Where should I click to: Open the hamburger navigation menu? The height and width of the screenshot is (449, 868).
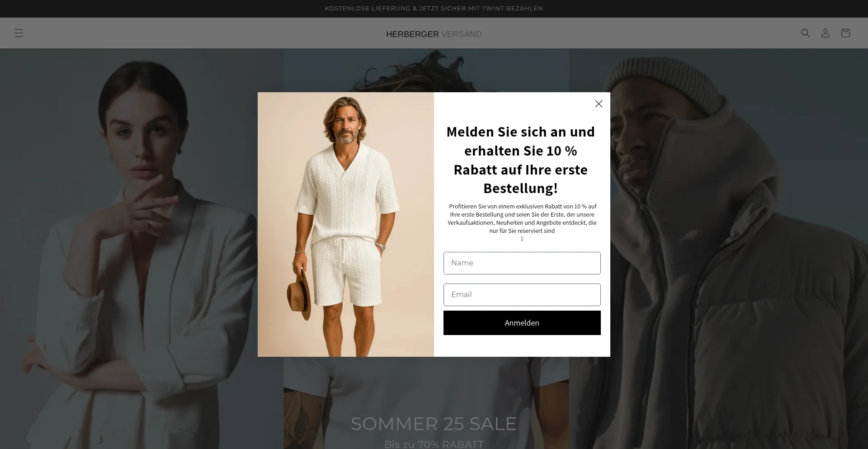(19, 33)
